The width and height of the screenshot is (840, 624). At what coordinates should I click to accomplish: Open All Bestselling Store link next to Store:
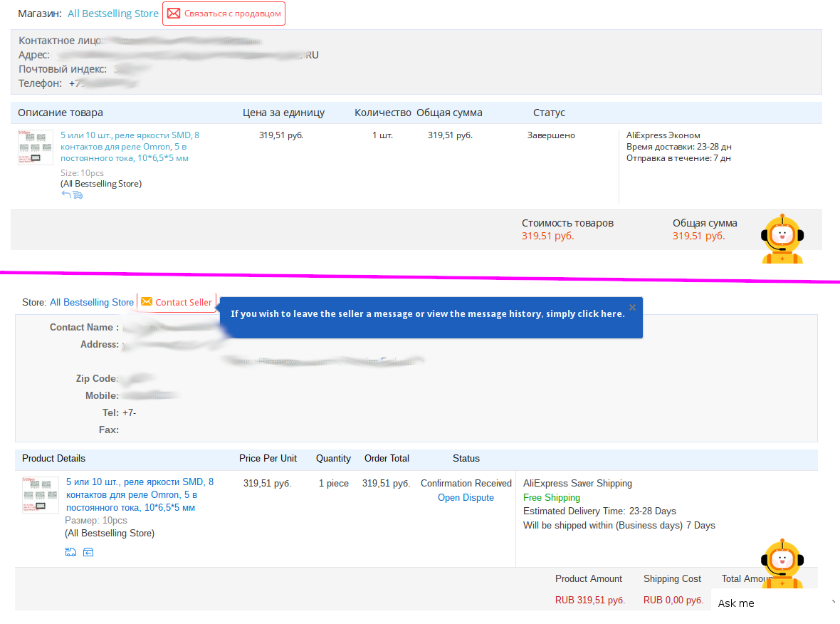(x=92, y=302)
